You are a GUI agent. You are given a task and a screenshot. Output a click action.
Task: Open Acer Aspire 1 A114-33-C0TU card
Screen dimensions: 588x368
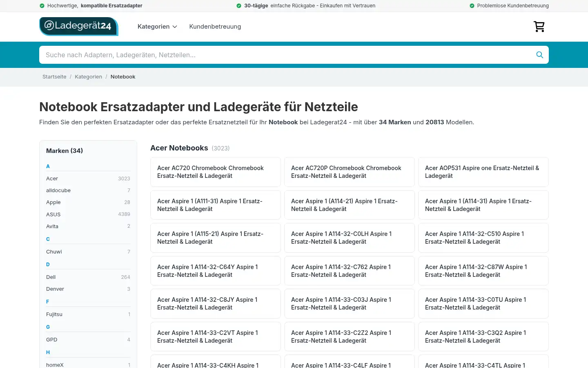tap(483, 304)
